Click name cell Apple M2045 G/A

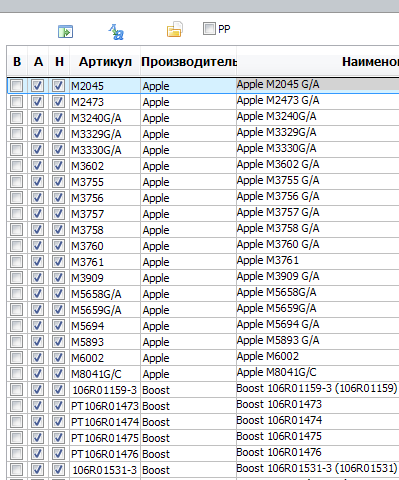click(318, 85)
